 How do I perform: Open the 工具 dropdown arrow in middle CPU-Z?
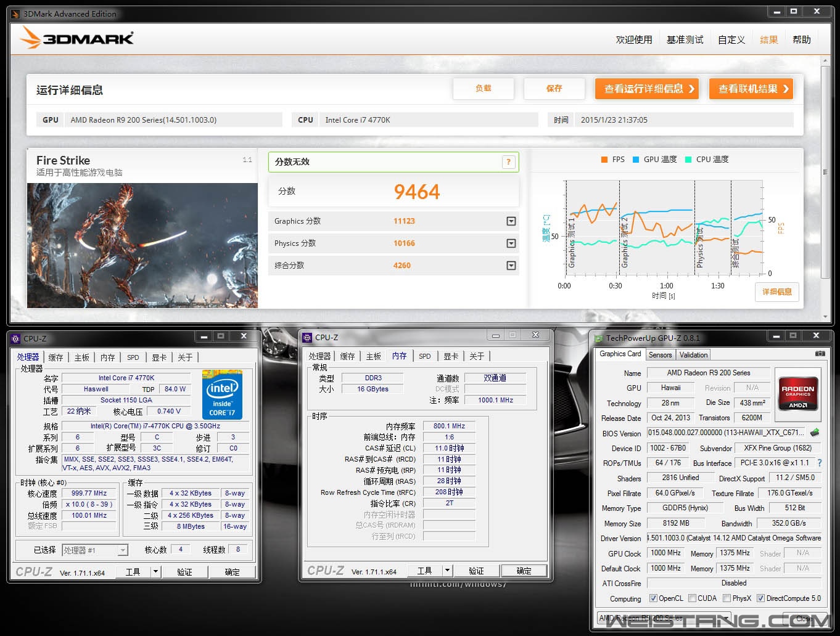(x=448, y=571)
